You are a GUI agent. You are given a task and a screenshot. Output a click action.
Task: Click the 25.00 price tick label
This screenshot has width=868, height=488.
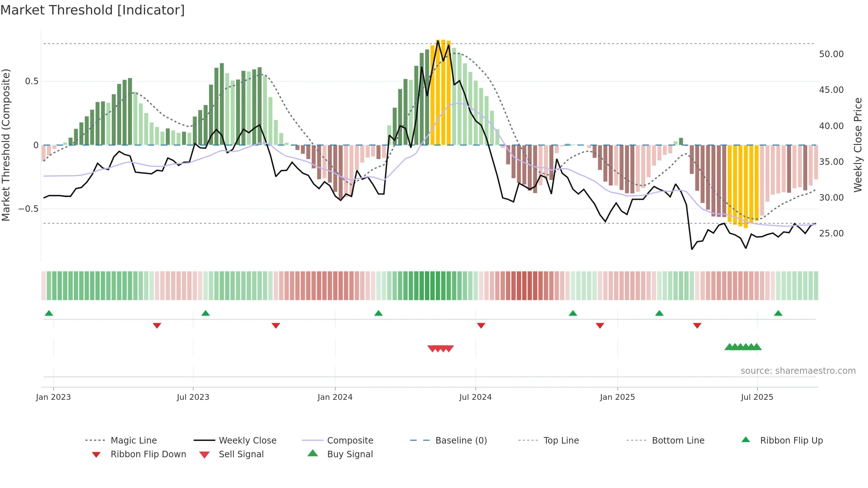831,234
